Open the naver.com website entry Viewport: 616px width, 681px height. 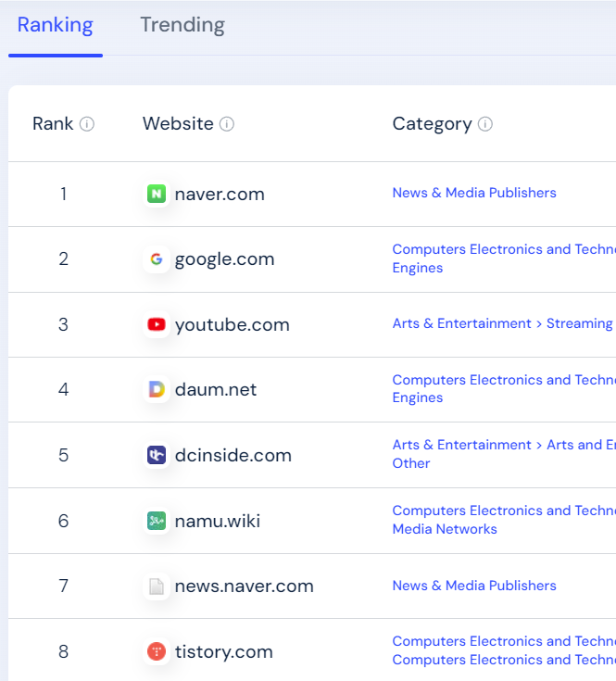click(x=220, y=195)
